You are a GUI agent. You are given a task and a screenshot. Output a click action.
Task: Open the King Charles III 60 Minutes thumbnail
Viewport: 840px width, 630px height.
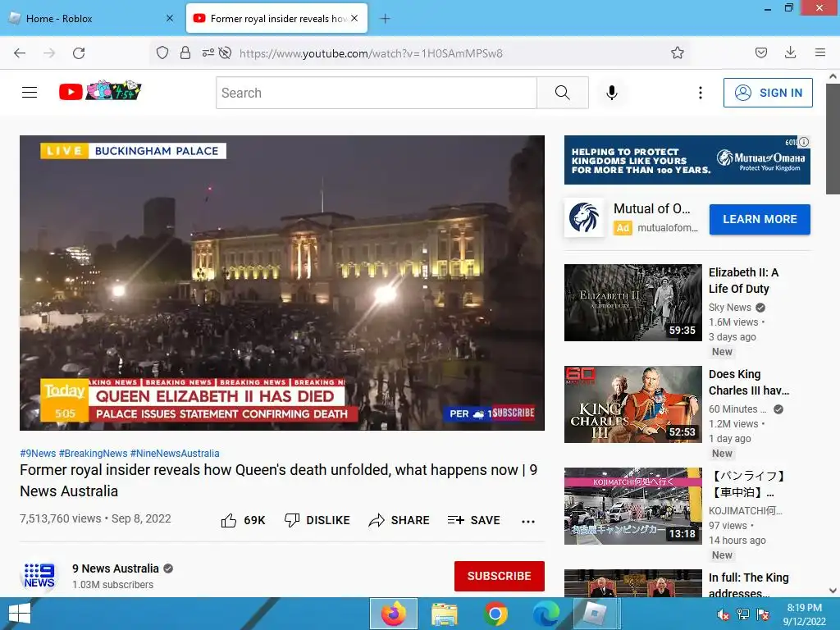632,404
